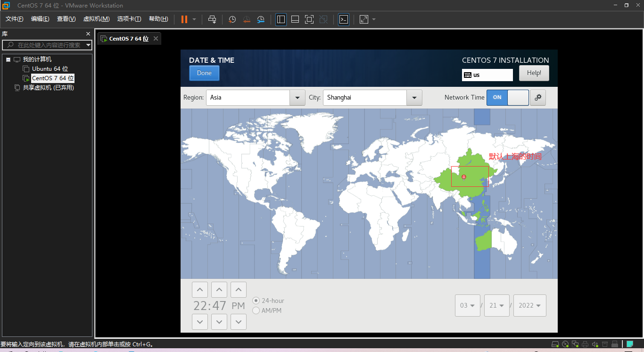This screenshot has width=644, height=352.
Task: Open the 查看(V) menu
Action: [x=66, y=19]
